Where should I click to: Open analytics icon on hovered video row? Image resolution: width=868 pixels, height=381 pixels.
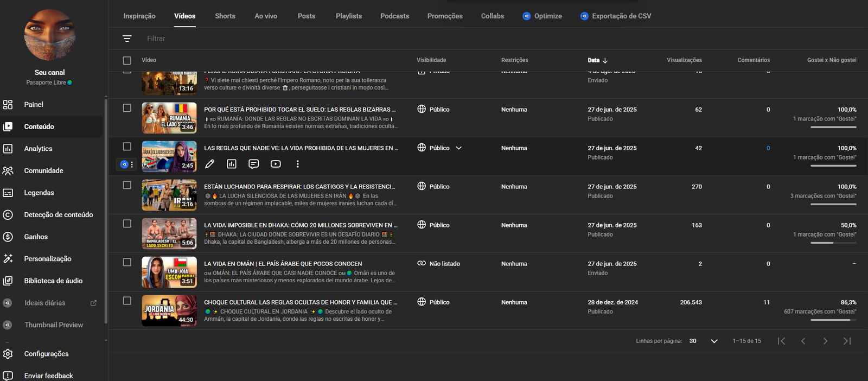coord(232,164)
